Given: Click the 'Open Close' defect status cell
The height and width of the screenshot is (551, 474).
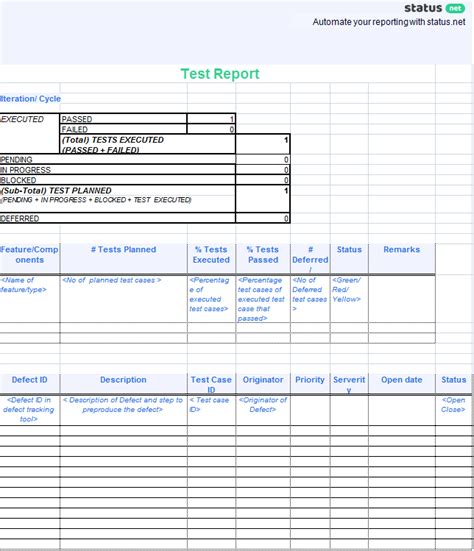Looking at the screenshot, I should point(454,410).
